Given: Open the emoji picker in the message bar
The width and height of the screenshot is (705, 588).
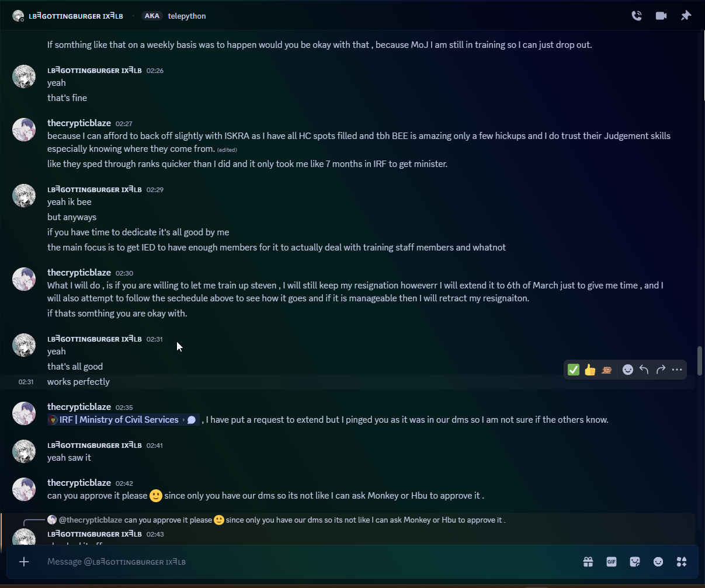Looking at the screenshot, I should (658, 562).
